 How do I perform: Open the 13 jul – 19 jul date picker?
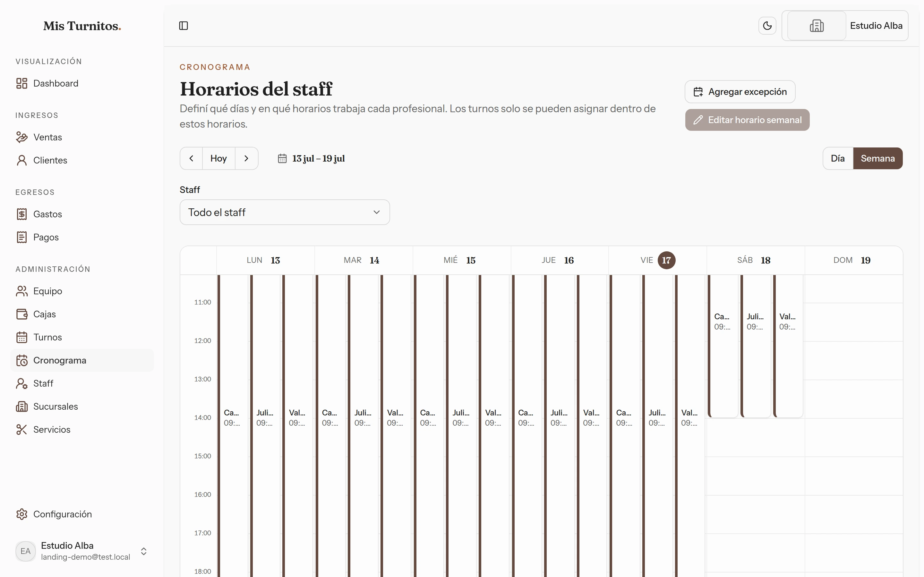point(311,158)
